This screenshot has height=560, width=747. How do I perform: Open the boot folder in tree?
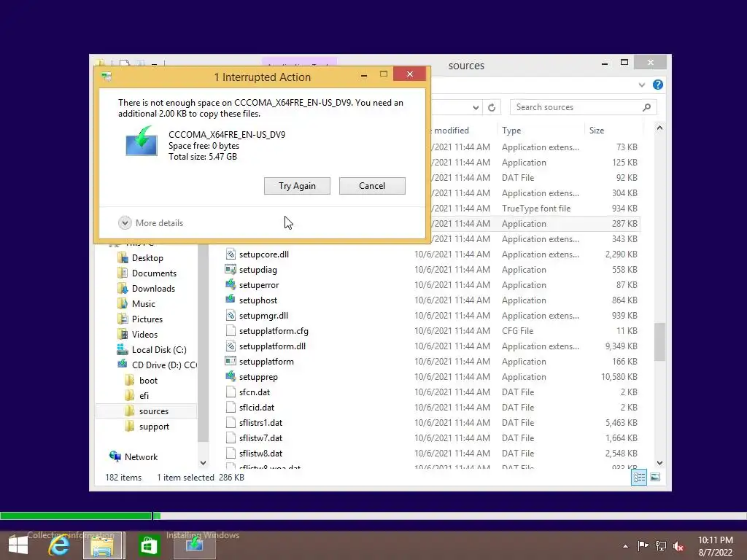coord(148,381)
